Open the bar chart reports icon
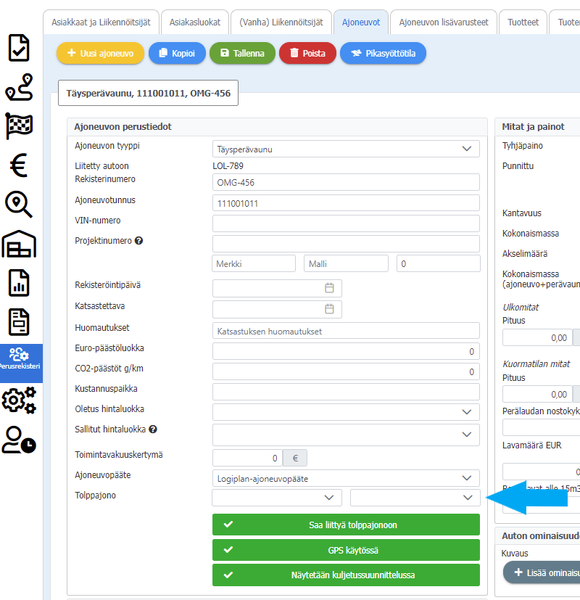Screen dimensions: 580x600 click(x=19, y=283)
